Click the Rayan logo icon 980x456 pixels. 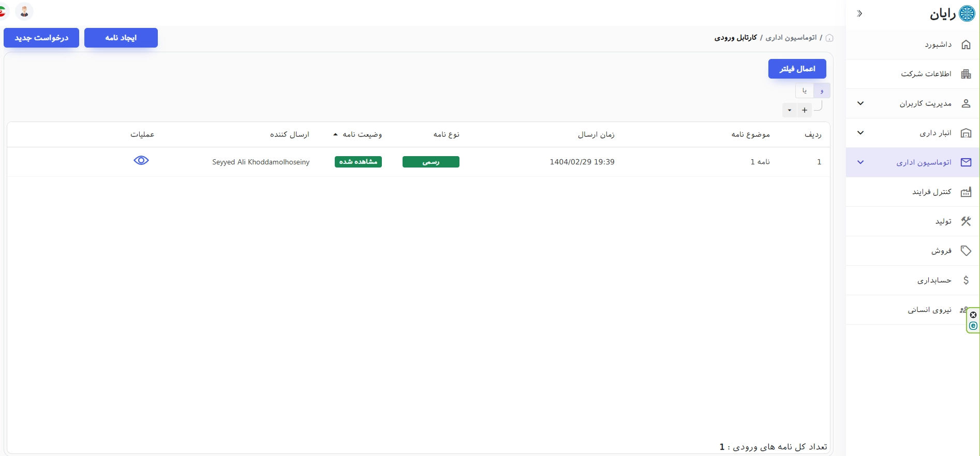point(967,13)
